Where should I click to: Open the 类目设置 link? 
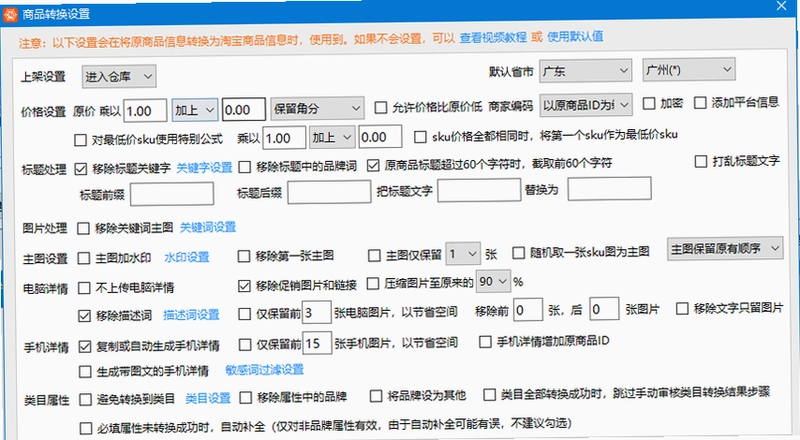(x=208, y=398)
